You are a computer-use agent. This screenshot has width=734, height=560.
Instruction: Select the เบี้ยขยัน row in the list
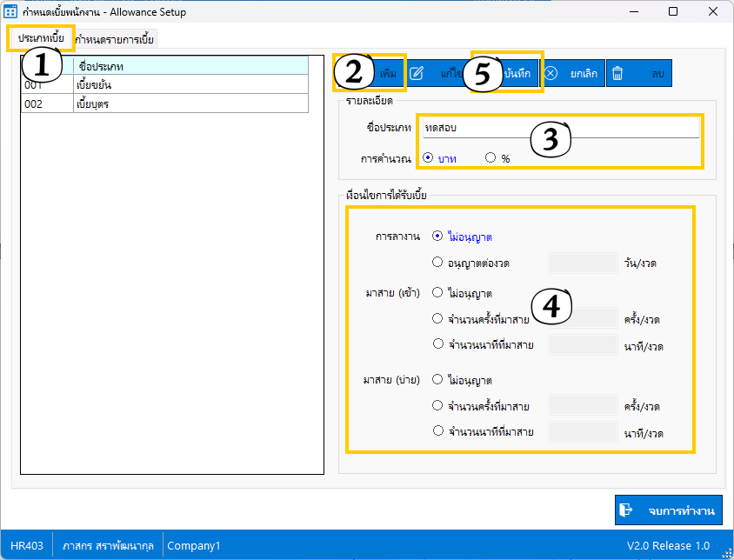pos(165,85)
